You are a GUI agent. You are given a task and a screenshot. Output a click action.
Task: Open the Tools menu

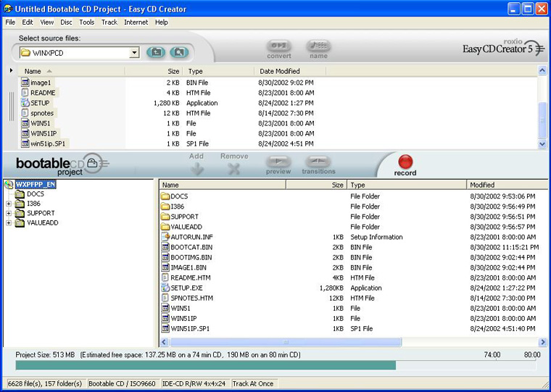tap(86, 22)
